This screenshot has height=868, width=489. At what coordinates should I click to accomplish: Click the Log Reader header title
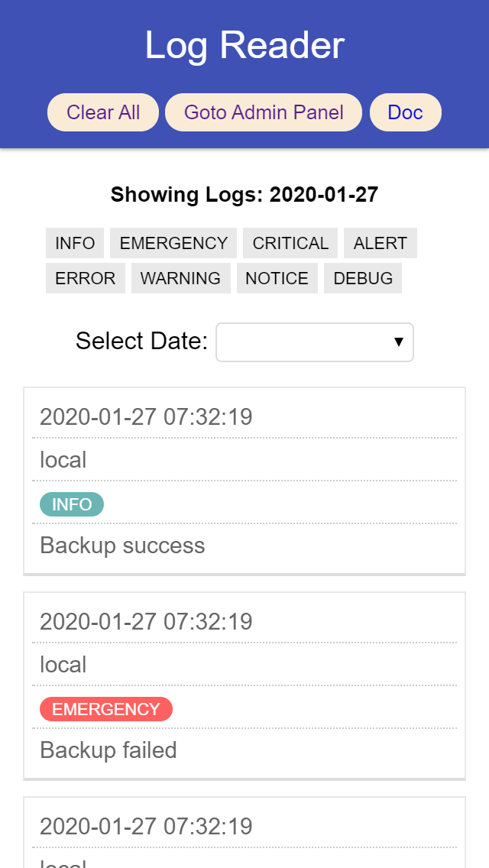tap(244, 45)
